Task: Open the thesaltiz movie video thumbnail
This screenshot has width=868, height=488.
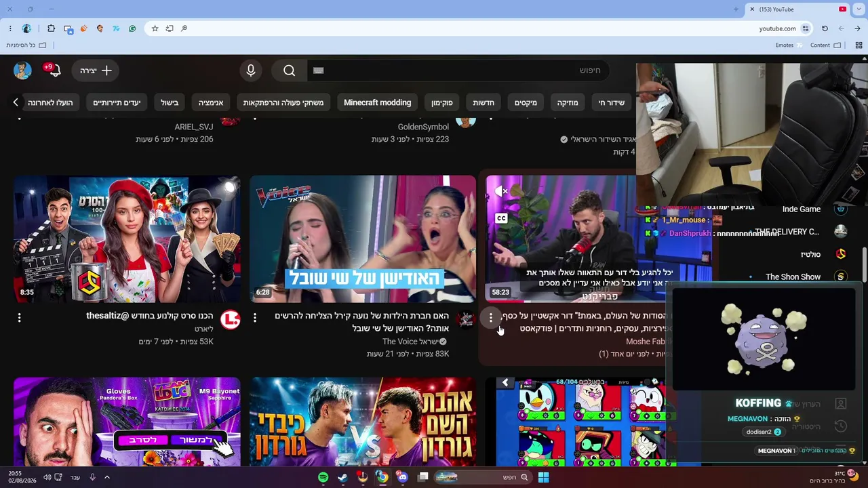Action: (127, 239)
